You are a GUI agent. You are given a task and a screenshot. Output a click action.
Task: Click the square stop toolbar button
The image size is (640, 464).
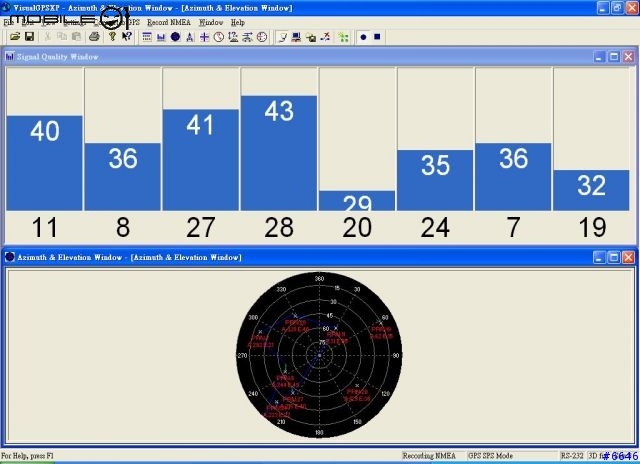[377, 37]
